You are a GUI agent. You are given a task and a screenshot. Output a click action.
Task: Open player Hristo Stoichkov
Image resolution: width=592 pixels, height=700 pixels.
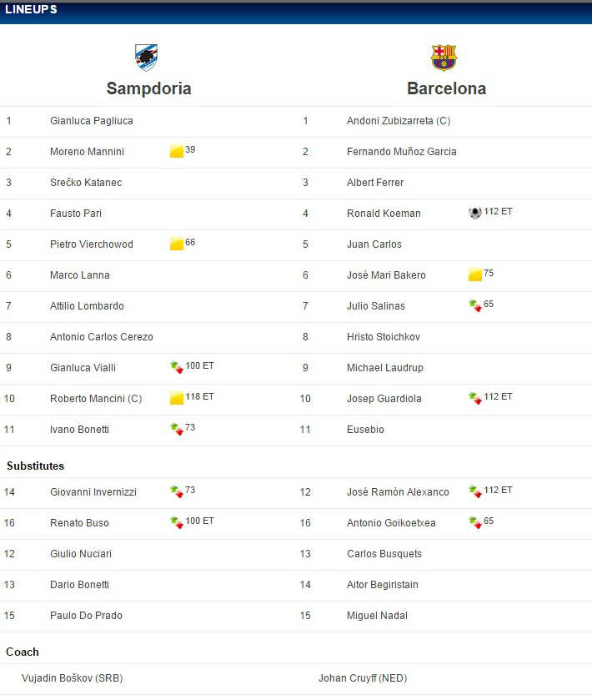pyautogui.click(x=384, y=337)
